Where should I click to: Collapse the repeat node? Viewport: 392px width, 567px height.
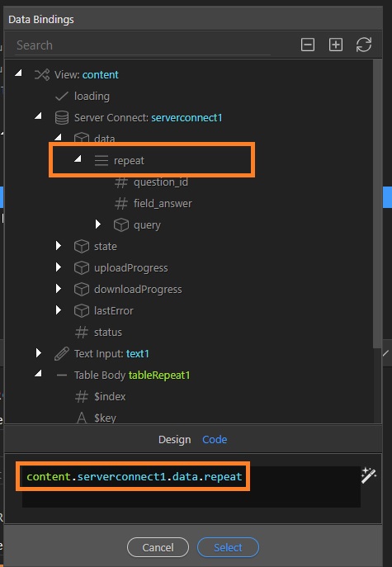78,159
